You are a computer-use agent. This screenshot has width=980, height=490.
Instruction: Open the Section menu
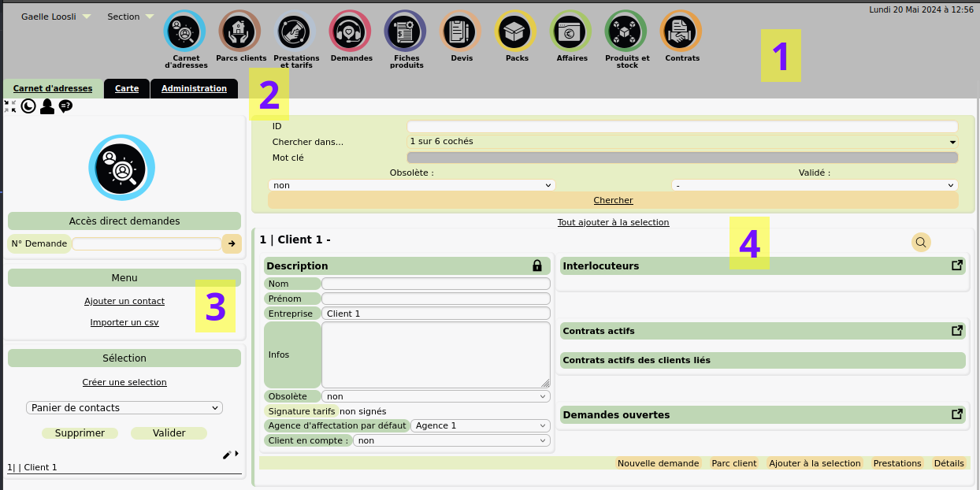pos(128,16)
